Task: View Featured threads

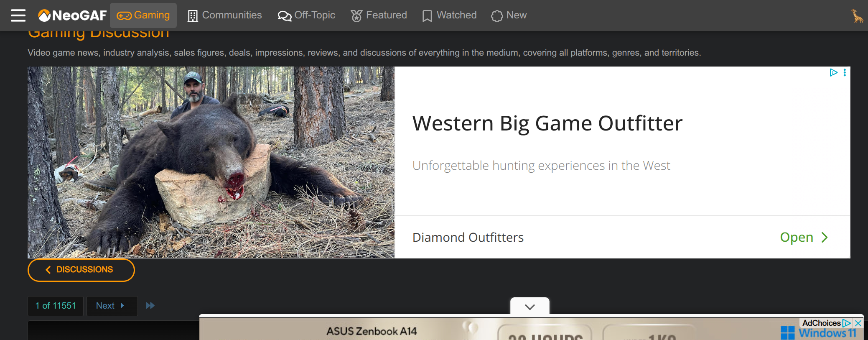Action: click(x=379, y=15)
